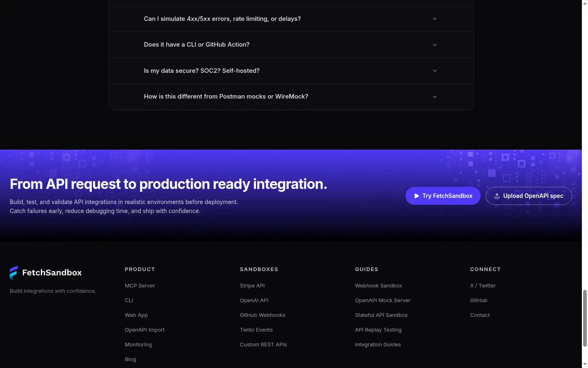Open the Stripe API sandbox link
The image size is (588, 368).
click(x=252, y=286)
